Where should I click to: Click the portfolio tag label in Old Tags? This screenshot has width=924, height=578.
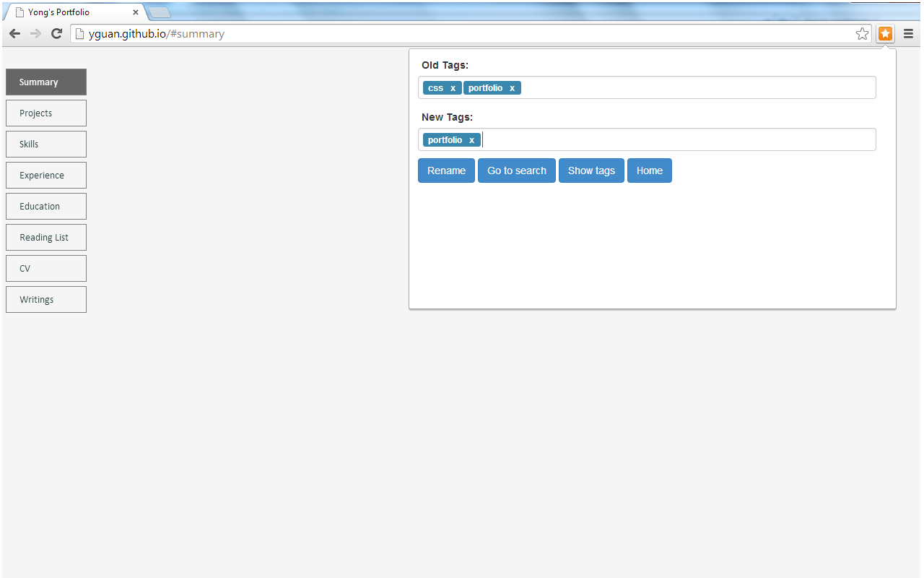point(485,88)
